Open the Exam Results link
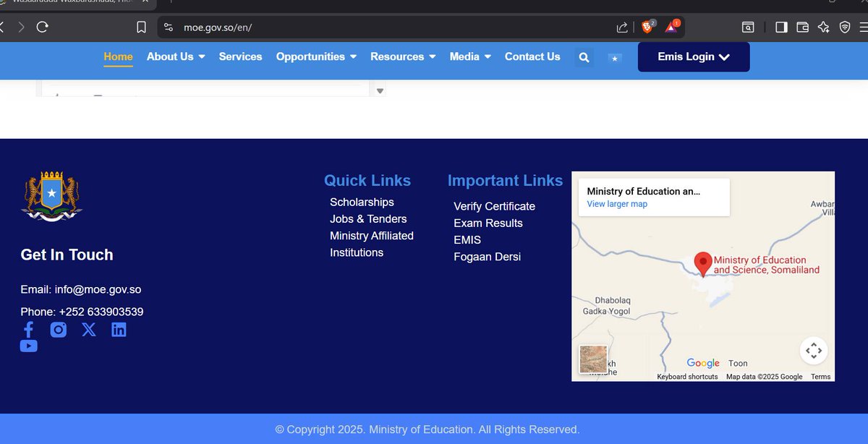The width and height of the screenshot is (868, 444). pyautogui.click(x=488, y=223)
